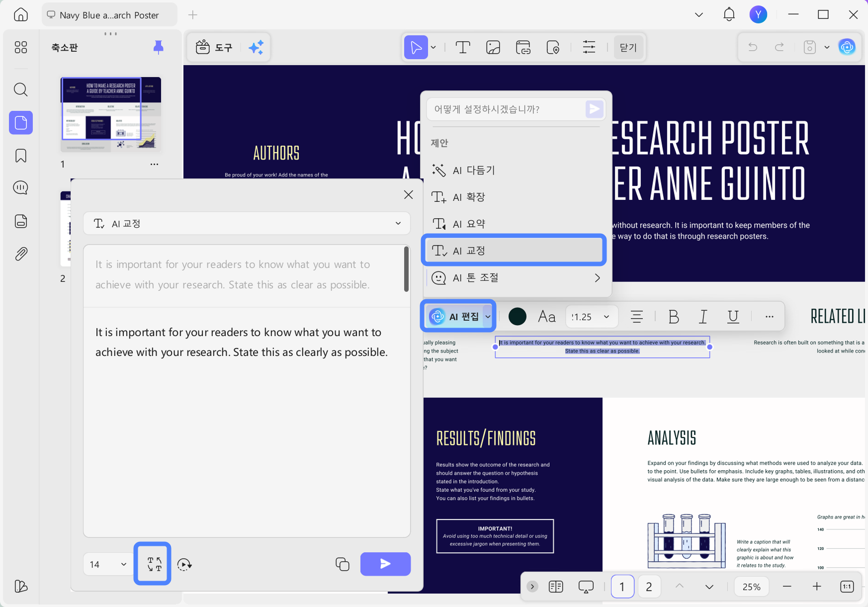Open the text color swatch
This screenshot has width=868, height=607.
(x=518, y=316)
